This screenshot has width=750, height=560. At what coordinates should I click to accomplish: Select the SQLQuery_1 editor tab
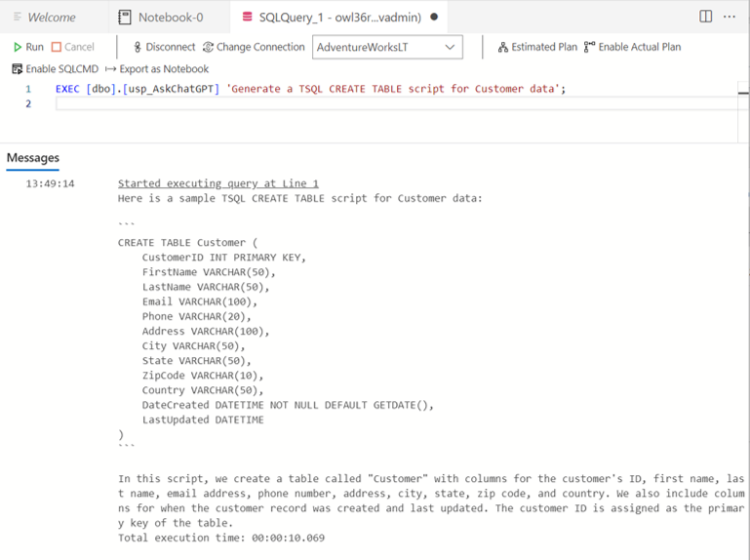[x=339, y=18]
